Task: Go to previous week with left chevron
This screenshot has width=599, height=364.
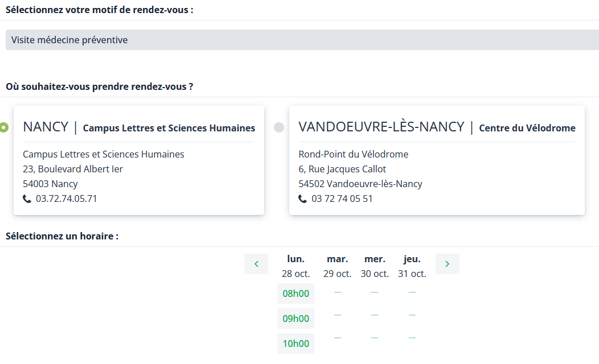Action: tap(256, 264)
